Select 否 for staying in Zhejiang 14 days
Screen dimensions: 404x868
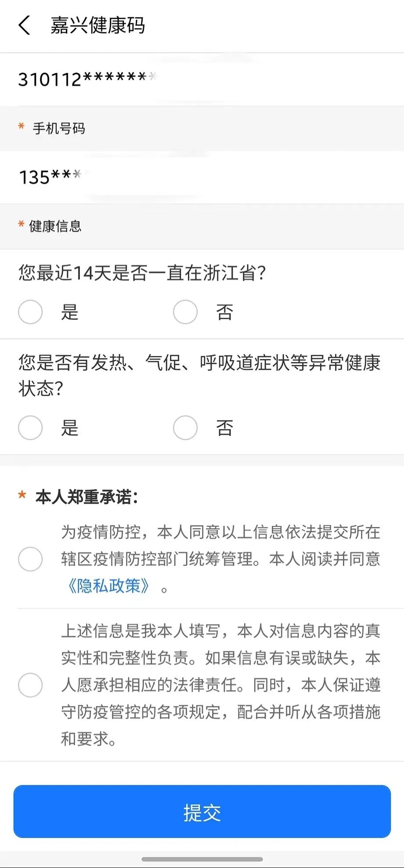(x=185, y=312)
